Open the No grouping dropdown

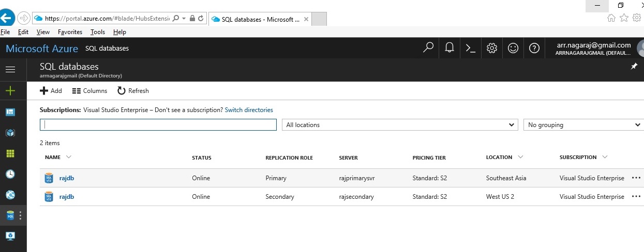pyautogui.click(x=583, y=125)
